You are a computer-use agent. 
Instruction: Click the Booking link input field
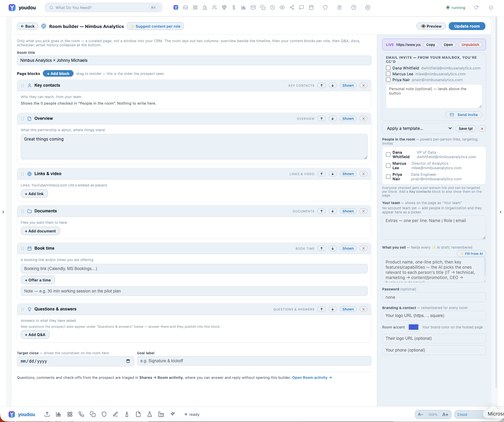[194, 269]
